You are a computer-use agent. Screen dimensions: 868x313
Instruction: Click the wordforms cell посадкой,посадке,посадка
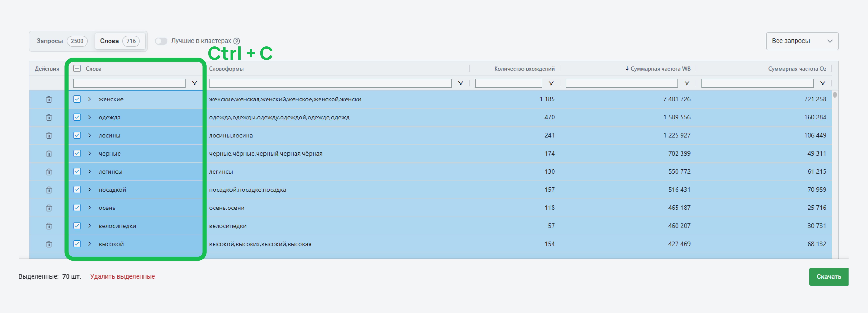[x=248, y=190]
